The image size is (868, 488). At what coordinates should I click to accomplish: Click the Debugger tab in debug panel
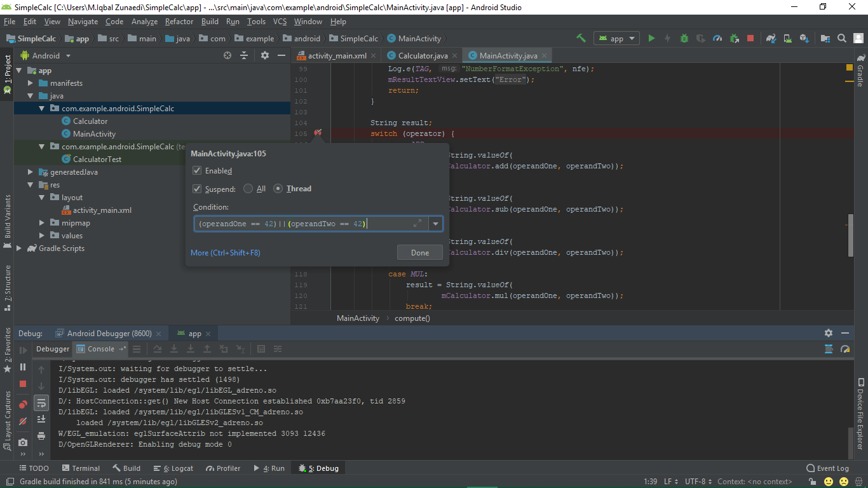(53, 349)
